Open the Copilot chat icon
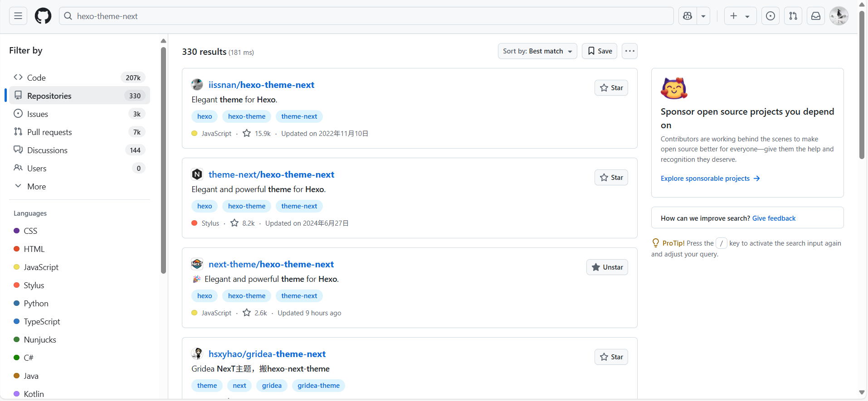The image size is (868, 401). tap(688, 16)
